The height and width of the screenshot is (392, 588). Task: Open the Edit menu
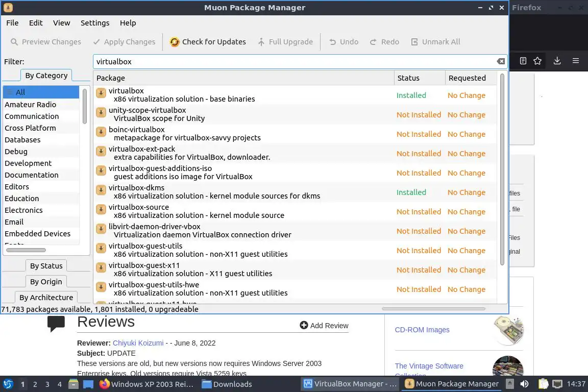tap(36, 23)
